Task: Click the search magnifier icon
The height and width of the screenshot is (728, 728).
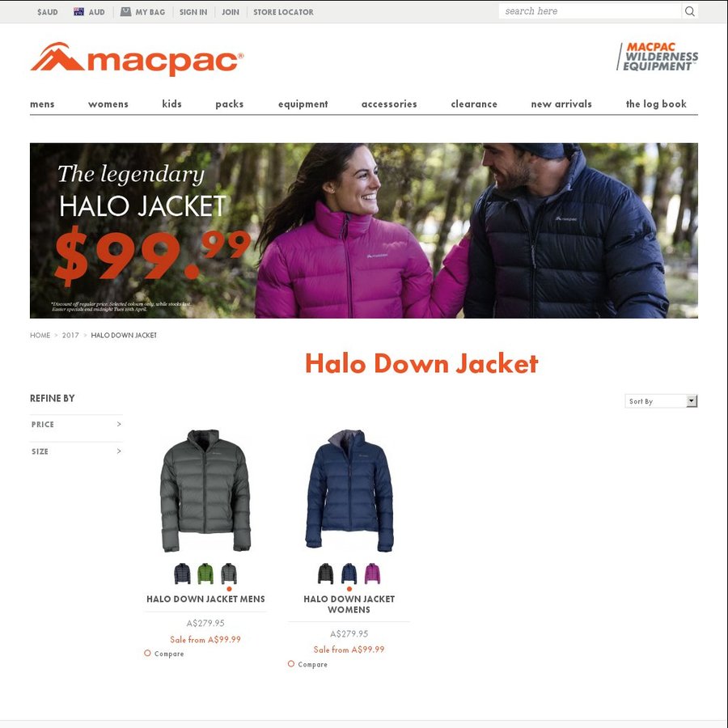Action: pos(689,11)
